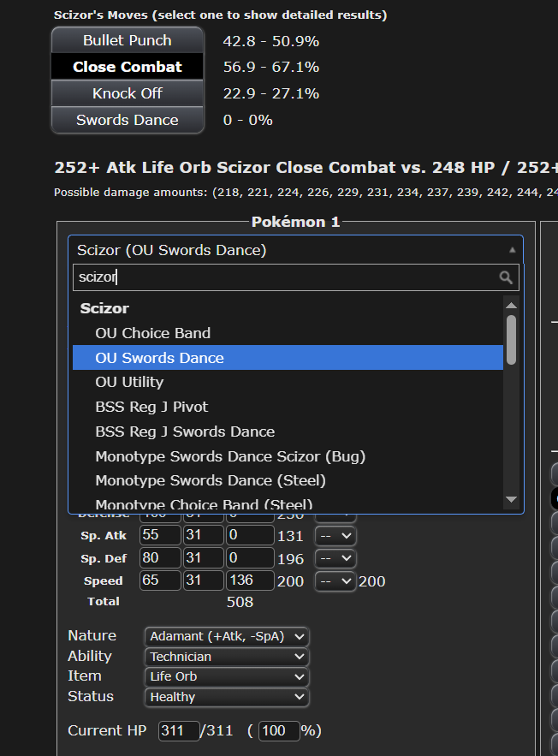Click the Close Combat calculation result heading
558x756 pixels.
[306, 167]
